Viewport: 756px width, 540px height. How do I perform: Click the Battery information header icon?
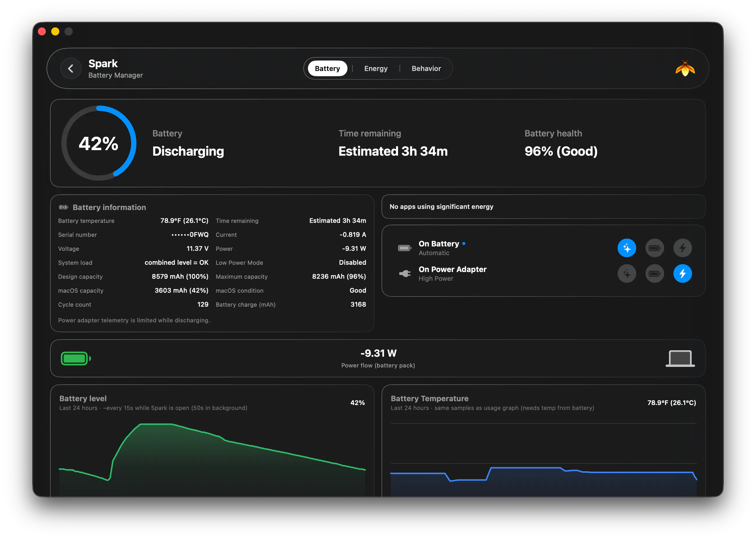tap(63, 207)
